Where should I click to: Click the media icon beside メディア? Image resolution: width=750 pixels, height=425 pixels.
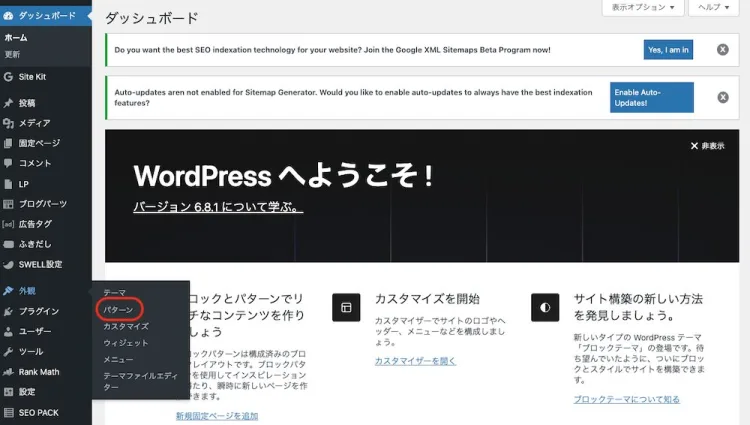pos(8,123)
